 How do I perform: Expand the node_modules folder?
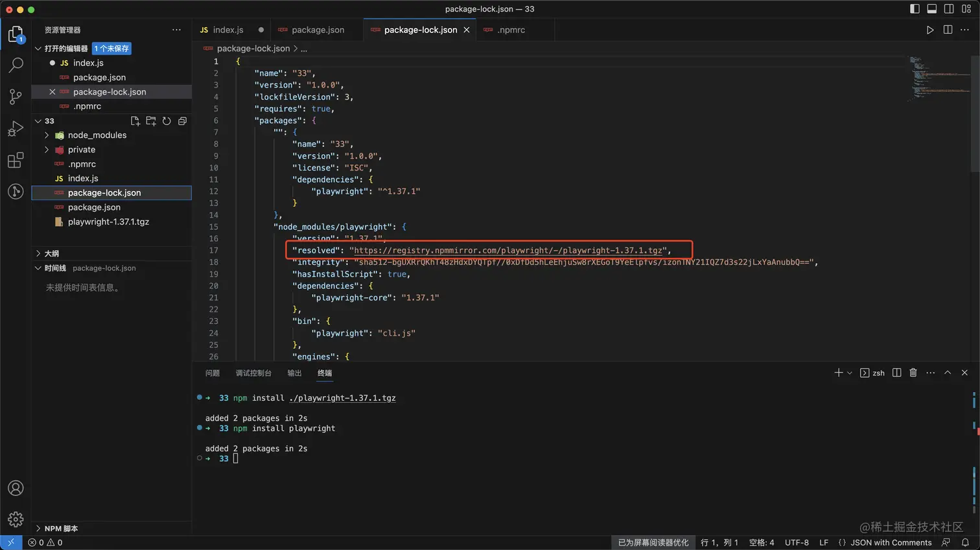[47, 135]
